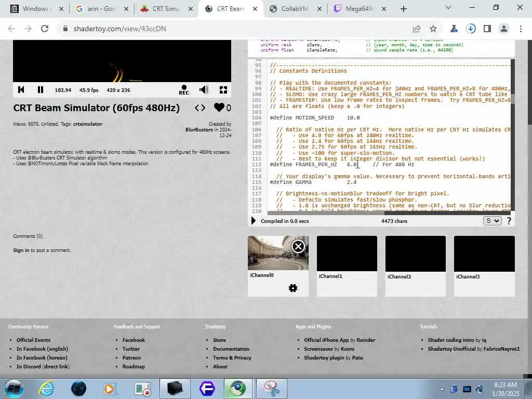Screen dimensions: 532x399
Task: Open the taskbar clock and date
Action: coord(506,389)
